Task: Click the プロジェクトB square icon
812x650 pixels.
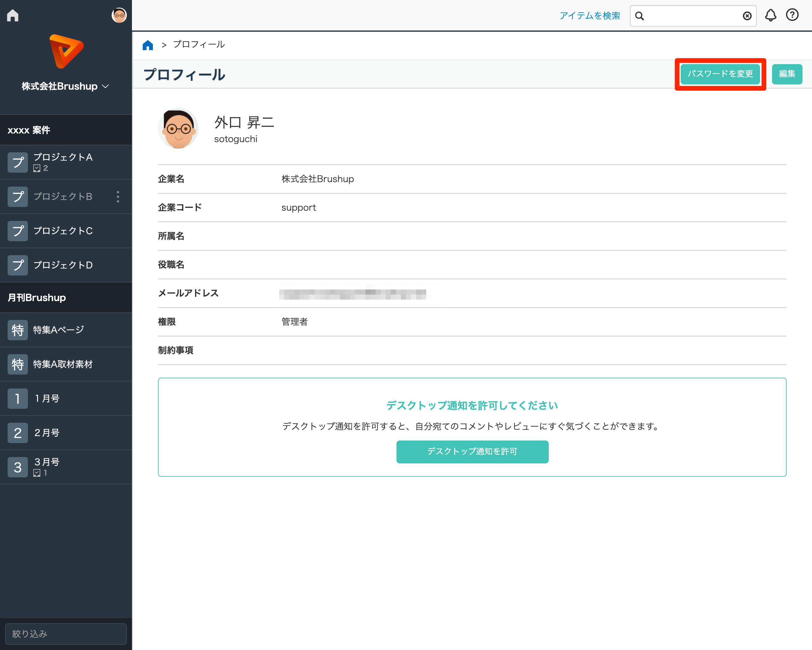Action: [18, 197]
